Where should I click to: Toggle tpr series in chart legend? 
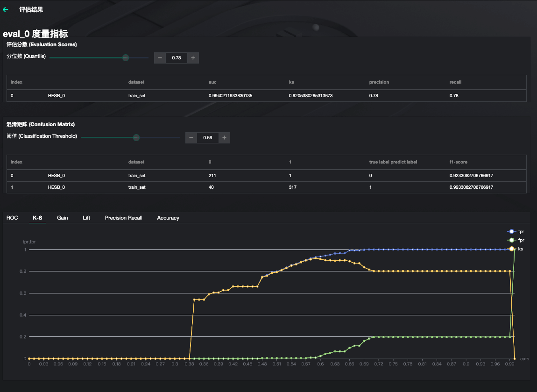point(516,232)
